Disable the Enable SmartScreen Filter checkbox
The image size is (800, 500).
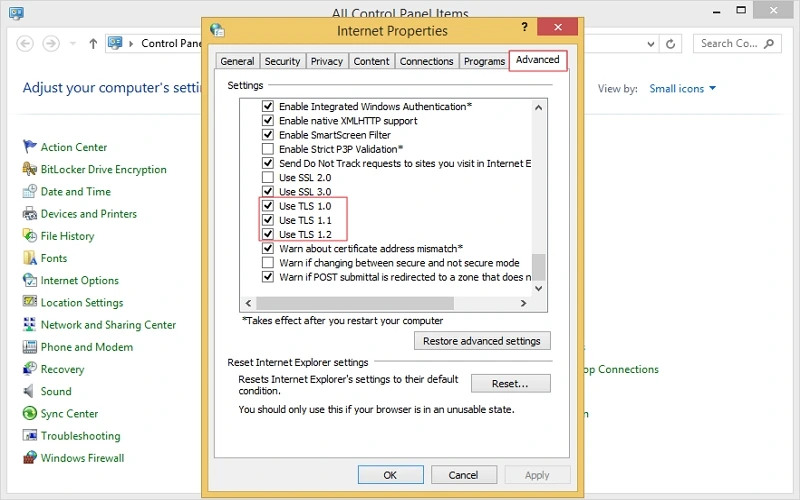click(267, 135)
